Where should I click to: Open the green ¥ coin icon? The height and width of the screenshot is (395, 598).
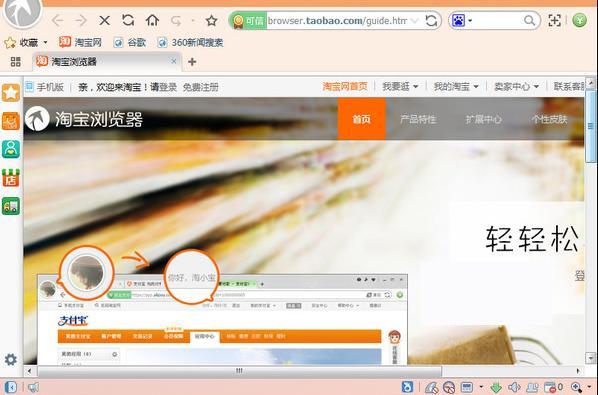click(x=579, y=20)
